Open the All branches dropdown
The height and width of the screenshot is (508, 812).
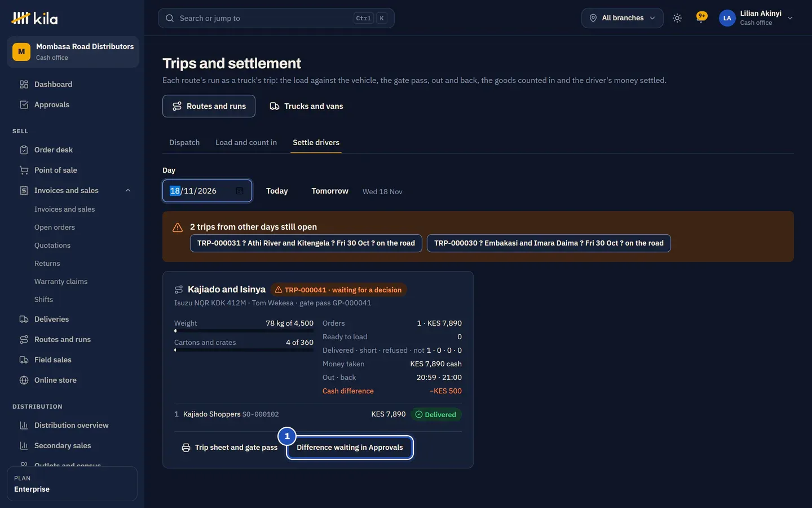623,18
